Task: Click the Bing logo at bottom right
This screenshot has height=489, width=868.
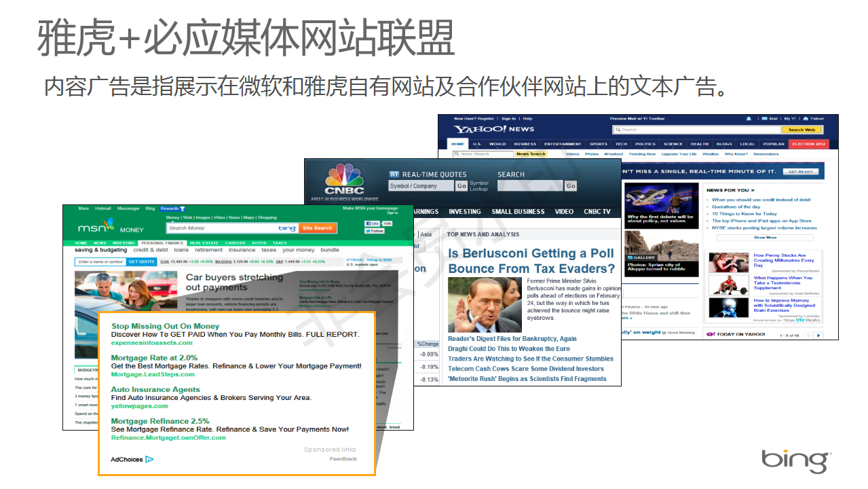Action: coord(795,460)
